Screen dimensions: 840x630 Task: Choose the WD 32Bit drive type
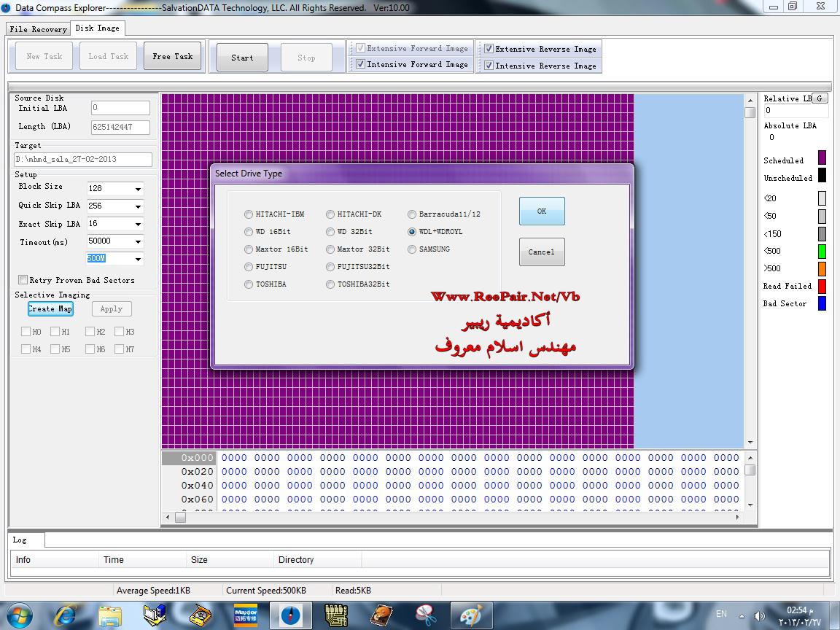(330, 232)
